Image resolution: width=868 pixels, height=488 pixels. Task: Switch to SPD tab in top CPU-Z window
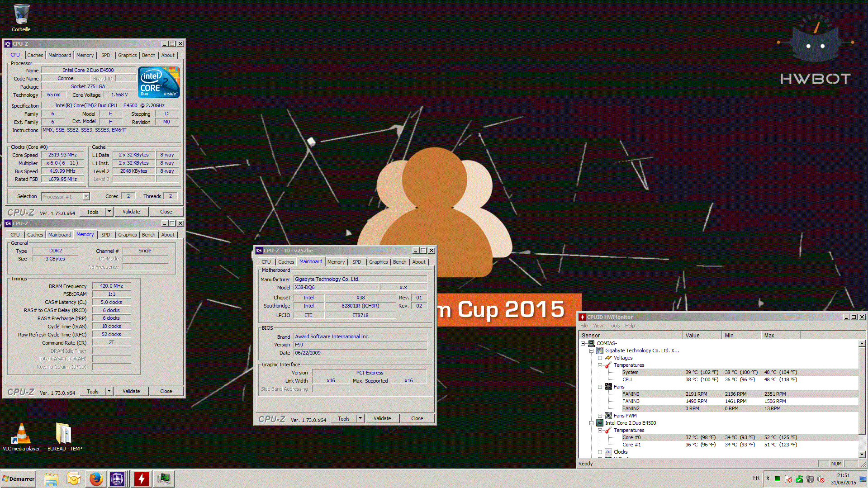105,55
